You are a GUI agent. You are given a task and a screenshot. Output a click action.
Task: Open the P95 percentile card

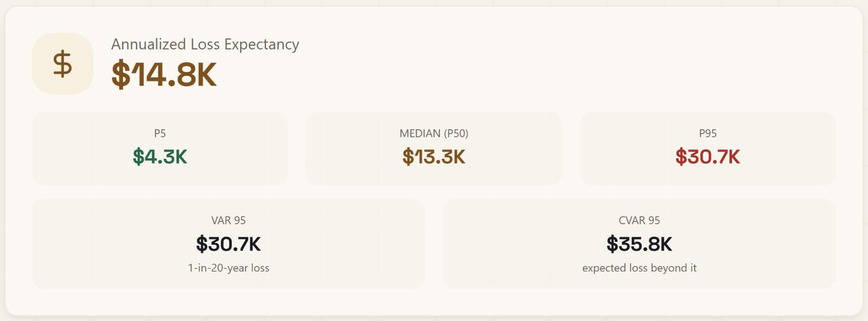tap(708, 149)
